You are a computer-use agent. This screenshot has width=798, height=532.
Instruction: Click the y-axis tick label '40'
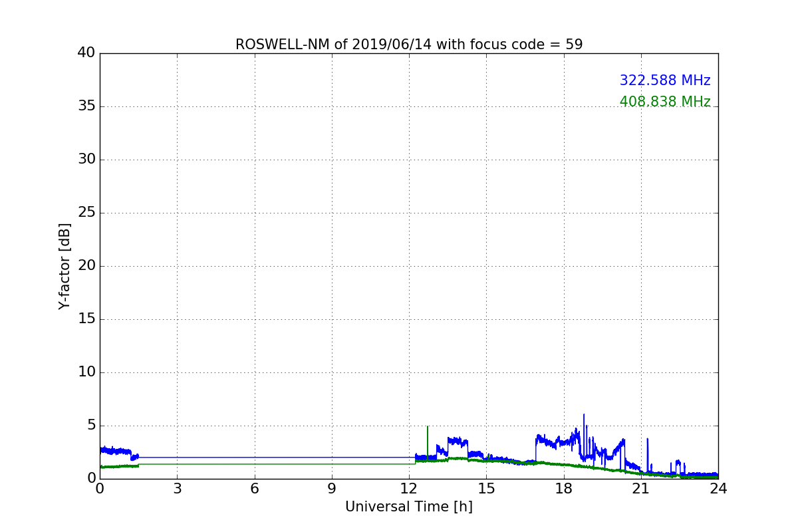point(86,53)
